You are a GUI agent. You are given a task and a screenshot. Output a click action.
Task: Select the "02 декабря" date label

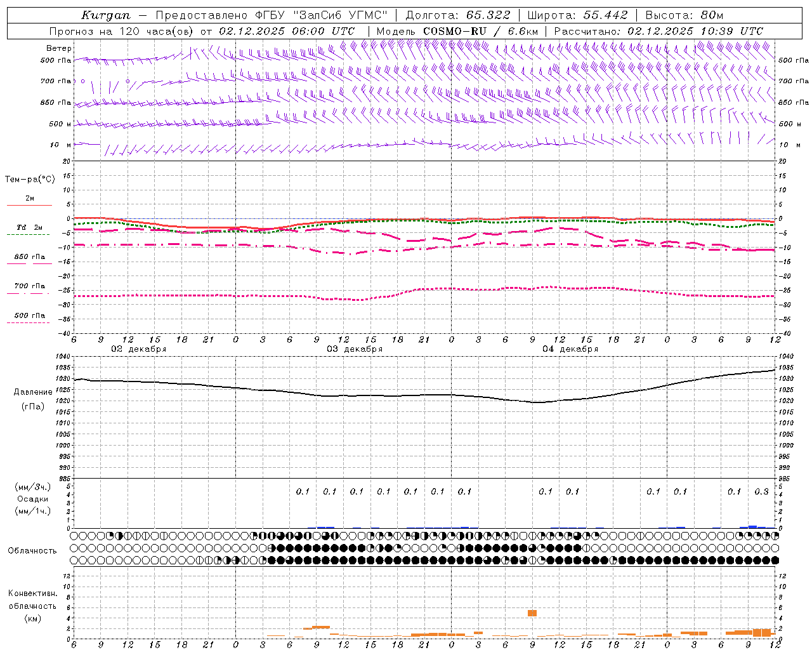139,349
